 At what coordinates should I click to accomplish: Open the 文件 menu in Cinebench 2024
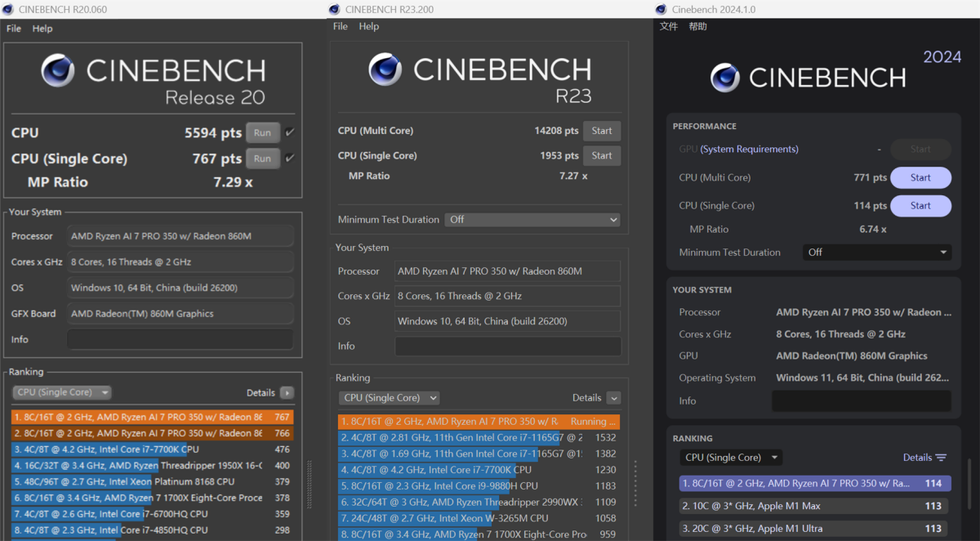(x=669, y=26)
